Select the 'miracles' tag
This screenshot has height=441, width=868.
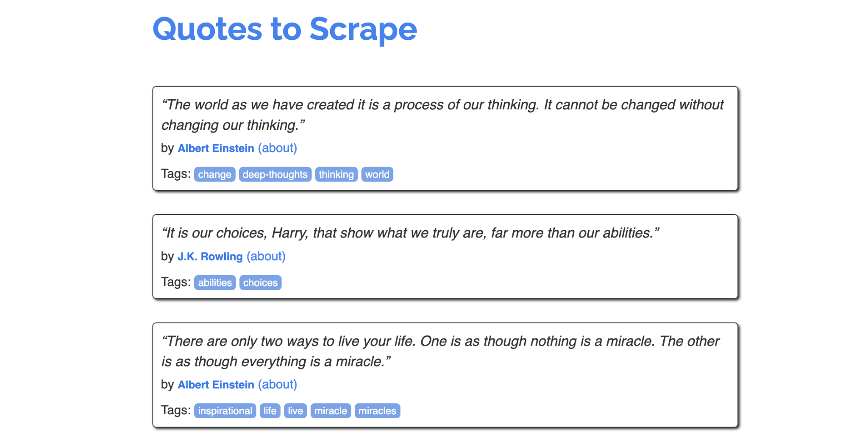[x=377, y=410]
